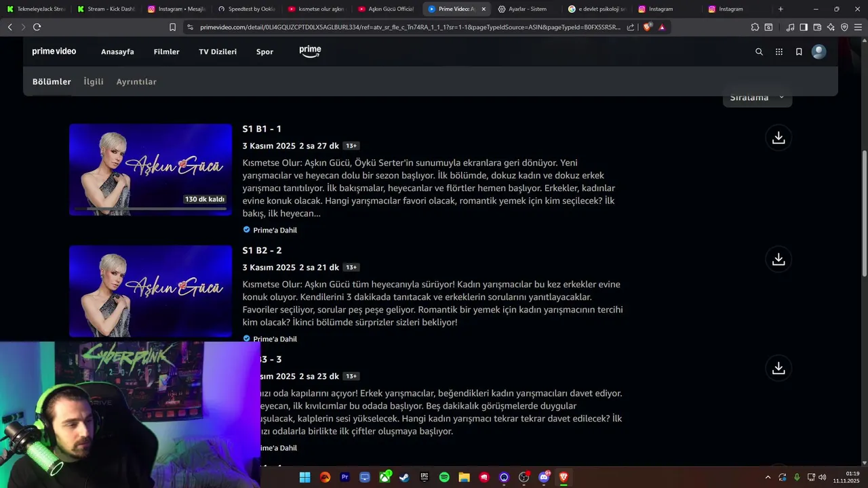The image size is (868, 488).
Task: Open File Explorer from the taskbar
Action: (x=464, y=477)
